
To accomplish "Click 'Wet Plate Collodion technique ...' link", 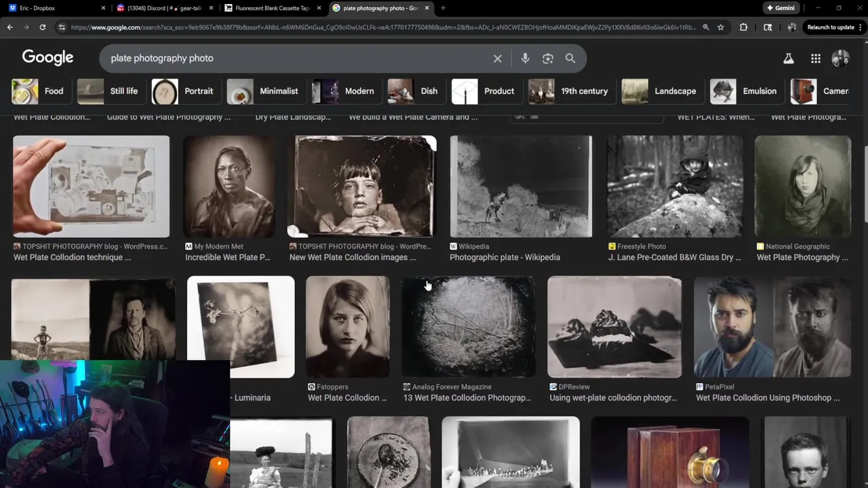I will 73,258.
